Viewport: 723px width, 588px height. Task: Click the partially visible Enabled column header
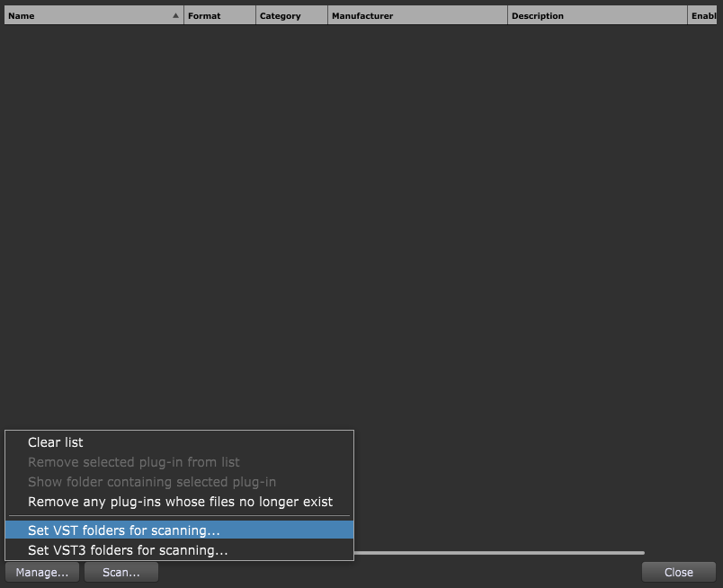point(702,15)
